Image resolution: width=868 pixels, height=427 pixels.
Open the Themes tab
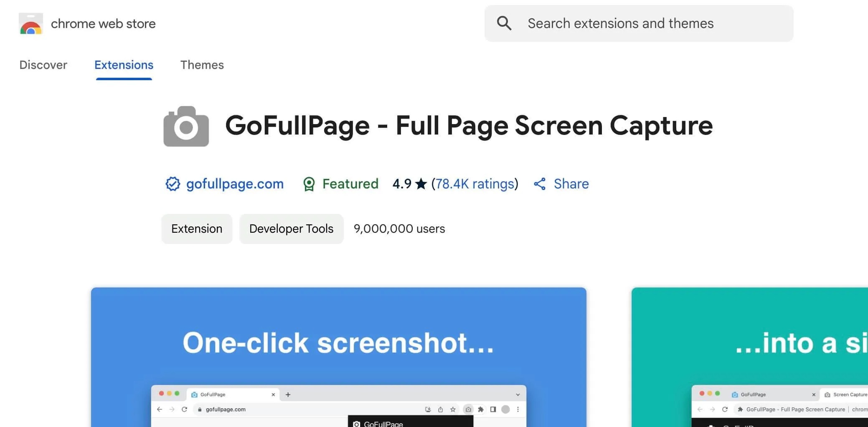(202, 65)
